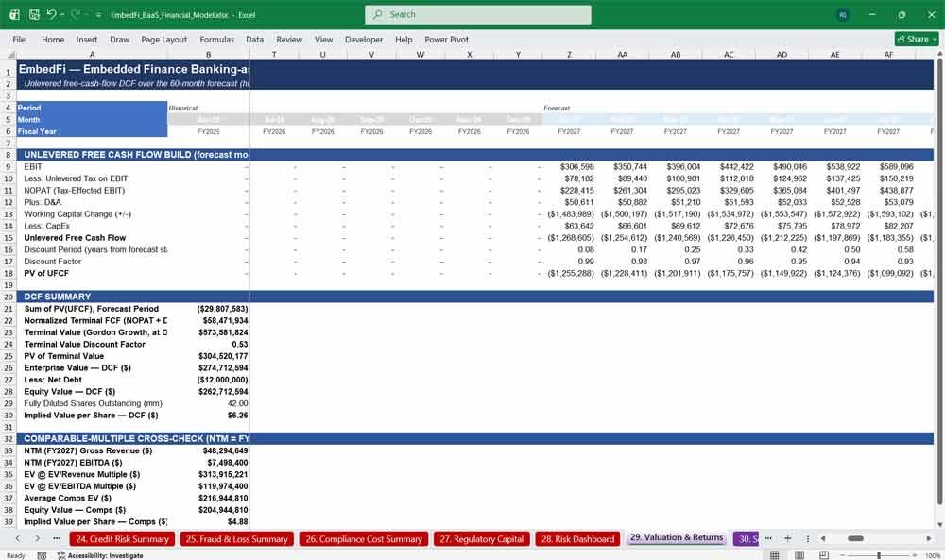Click the Terminal Value Discount Factor 0.53
This screenshot has height=560, width=945.
(x=209, y=345)
